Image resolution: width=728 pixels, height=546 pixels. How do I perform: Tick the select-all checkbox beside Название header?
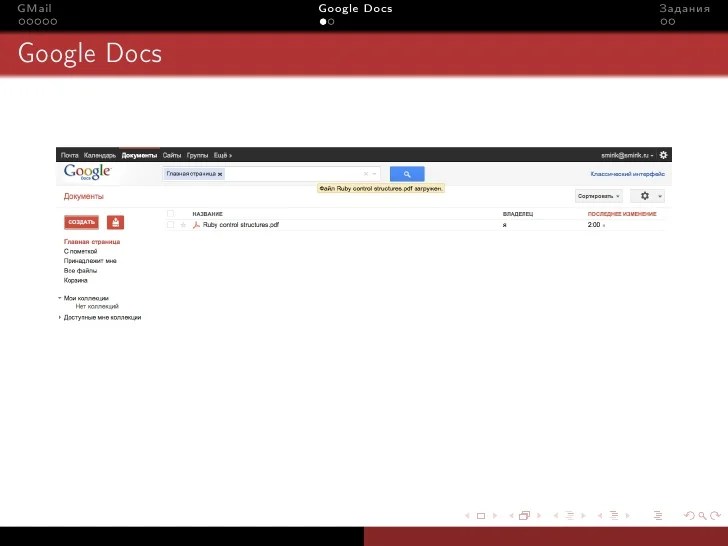pos(170,214)
